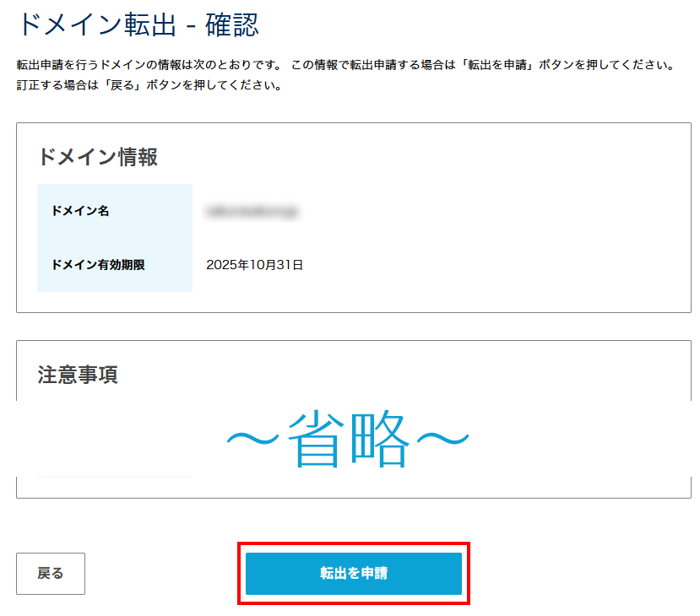This screenshot has width=700, height=616.
Task: Select the ドメイン情報 section heading
Action: (97, 157)
